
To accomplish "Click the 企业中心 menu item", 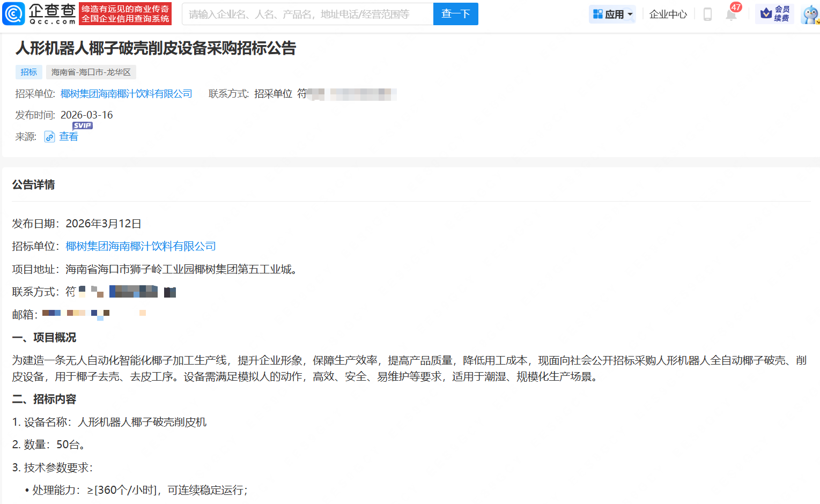I will coord(668,14).
